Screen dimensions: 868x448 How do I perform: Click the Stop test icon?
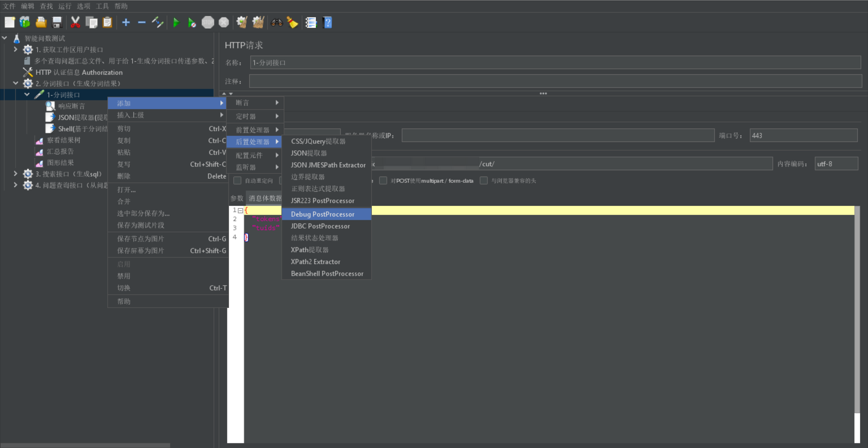pos(208,23)
